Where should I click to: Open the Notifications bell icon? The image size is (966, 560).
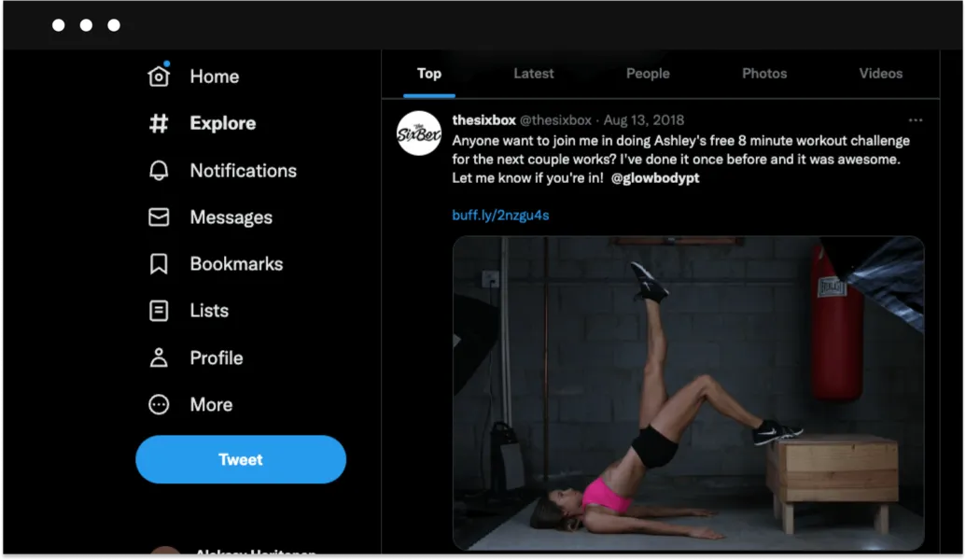159,170
